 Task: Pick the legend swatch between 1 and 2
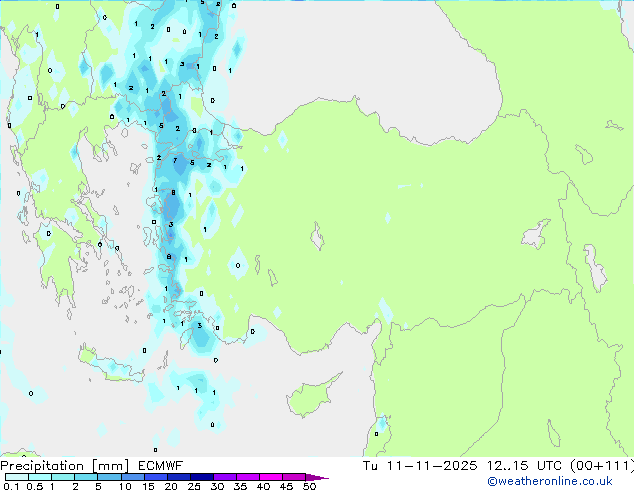point(63,477)
